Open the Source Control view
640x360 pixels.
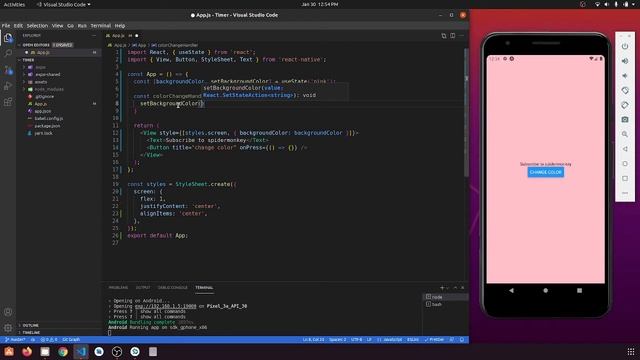(8, 70)
